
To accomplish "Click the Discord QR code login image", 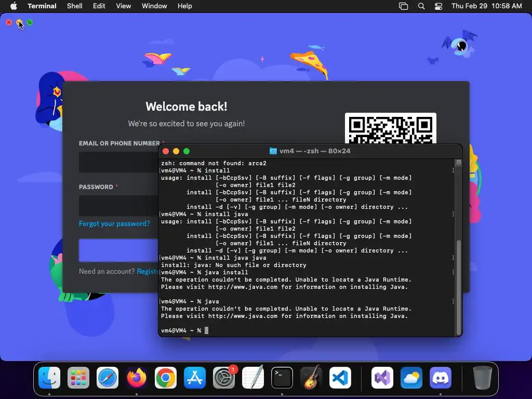I will [391, 128].
